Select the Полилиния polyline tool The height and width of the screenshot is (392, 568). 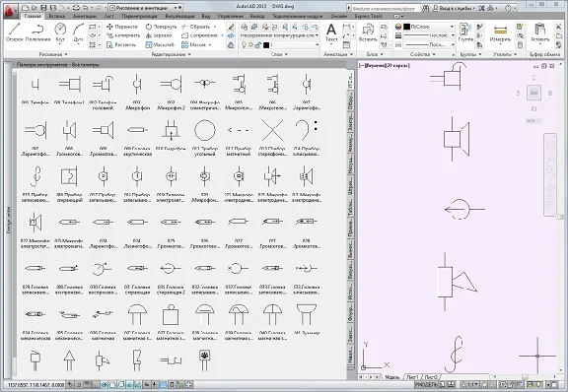(x=37, y=33)
